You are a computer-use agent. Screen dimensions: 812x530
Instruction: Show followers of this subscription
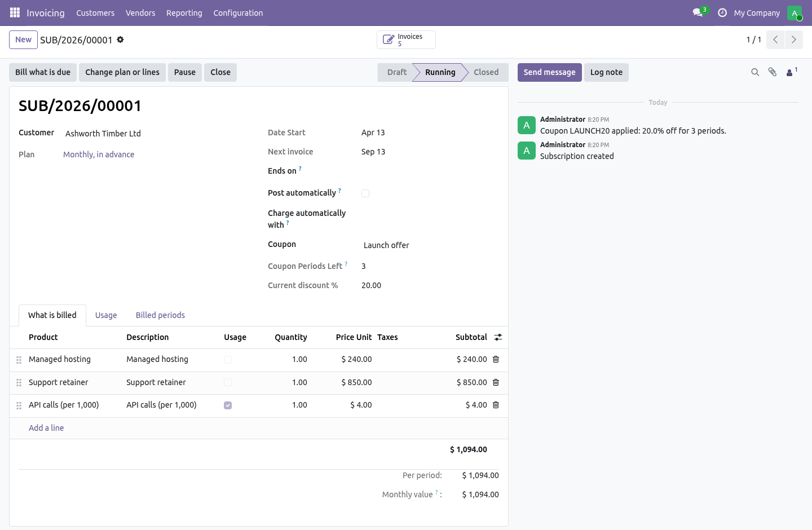point(792,72)
